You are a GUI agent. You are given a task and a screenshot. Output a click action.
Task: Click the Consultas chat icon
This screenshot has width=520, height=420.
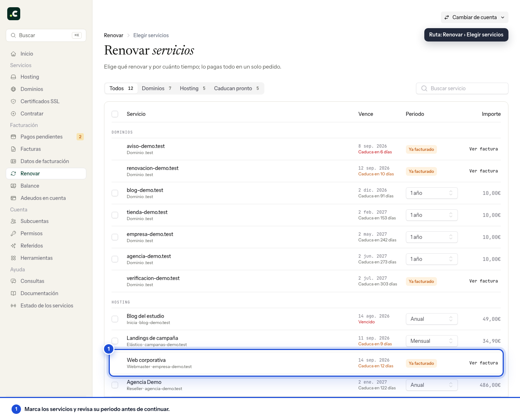[13, 281]
